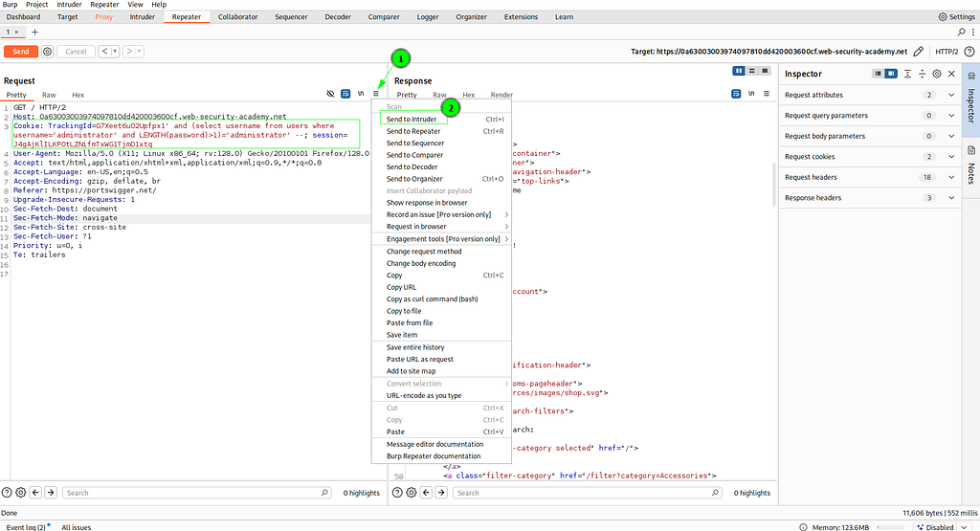
Task: Select top-bottom split layout icon
Action: (752, 71)
